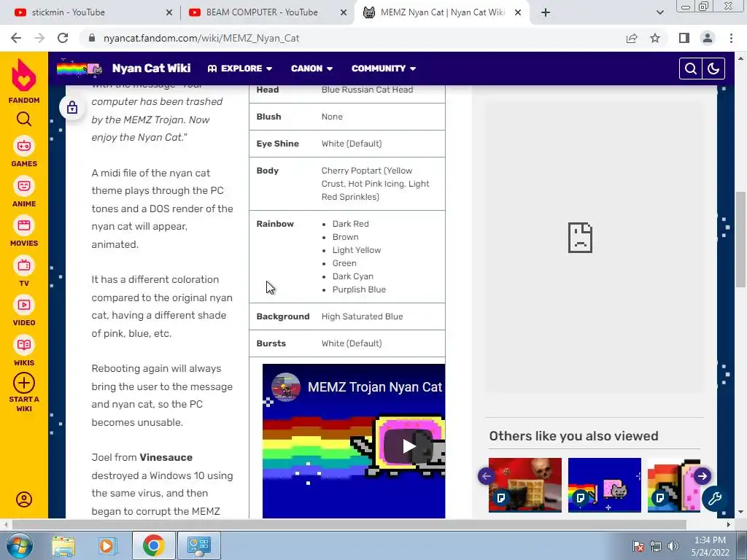Open the tab search dropdown chevron
Viewport: 747px width, 560px height.
tap(659, 12)
